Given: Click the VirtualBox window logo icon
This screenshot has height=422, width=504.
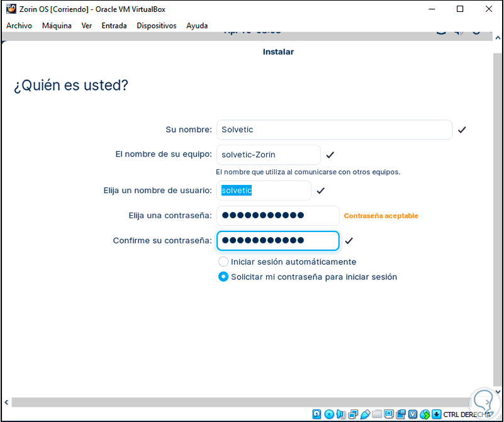Looking at the screenshot, I should coord(11,9).
